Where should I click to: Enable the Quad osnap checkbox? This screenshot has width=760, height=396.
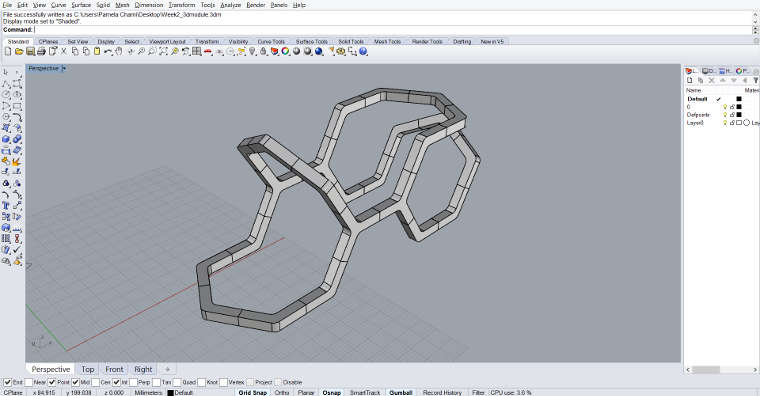(177, 382)
